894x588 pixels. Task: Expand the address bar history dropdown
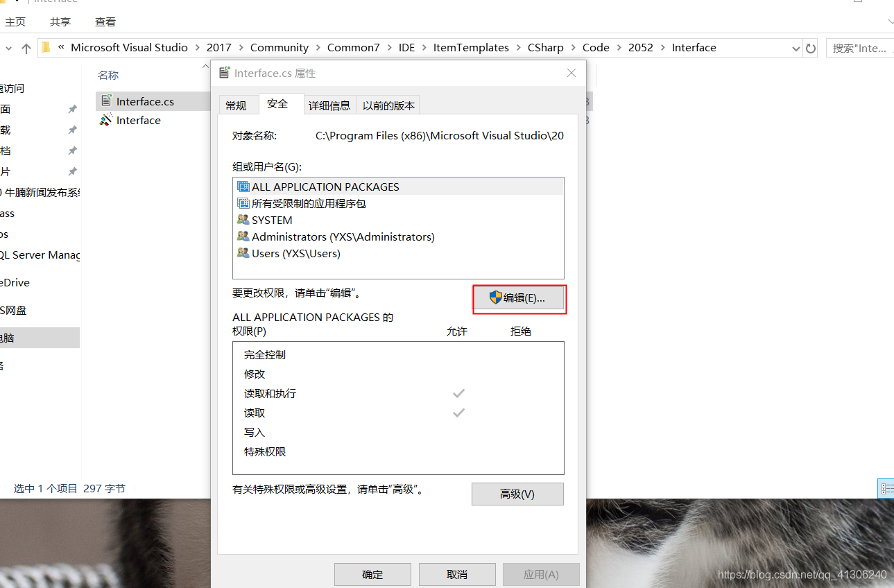796,49
